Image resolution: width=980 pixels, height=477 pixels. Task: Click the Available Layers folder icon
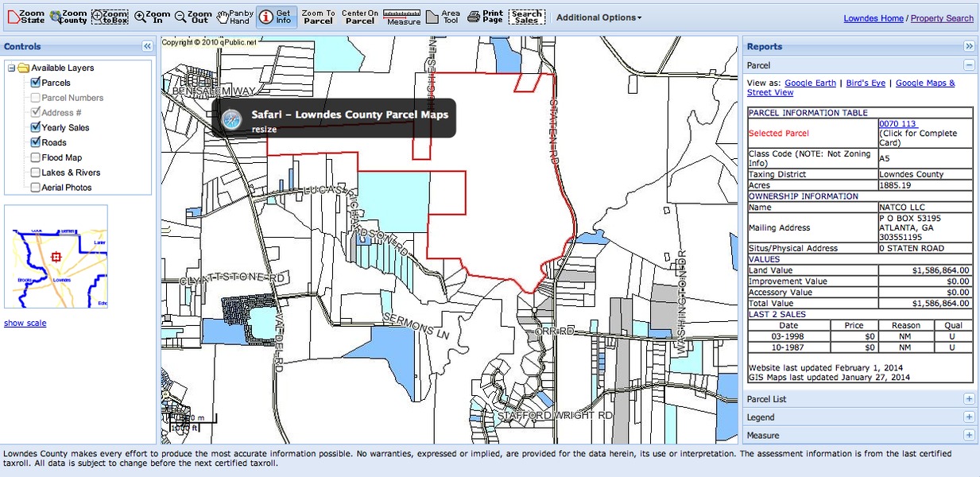coord(23,68)
